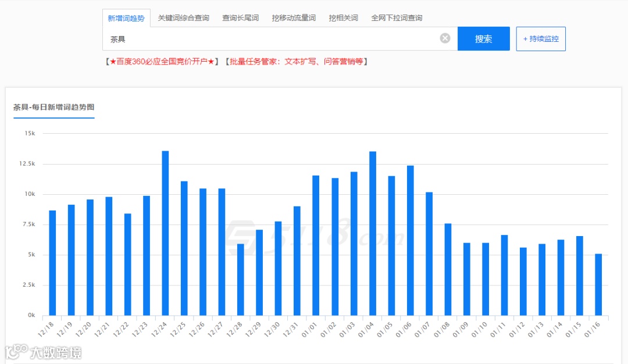Screen dimensions: 628x364
Task: Click the 12/31 bar in the chart
Action: pos(297,261)
